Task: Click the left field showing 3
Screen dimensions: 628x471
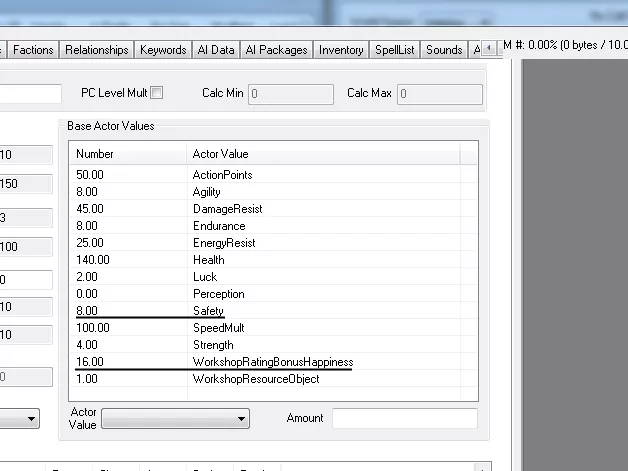Action: (x=26, y=218)
